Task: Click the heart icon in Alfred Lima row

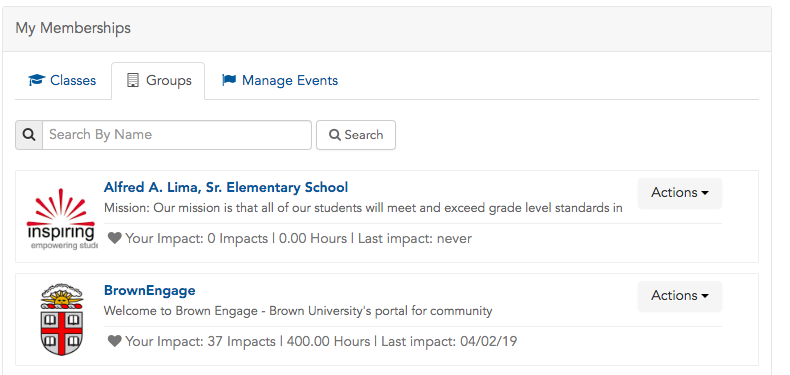Action: tap(115, 238)
